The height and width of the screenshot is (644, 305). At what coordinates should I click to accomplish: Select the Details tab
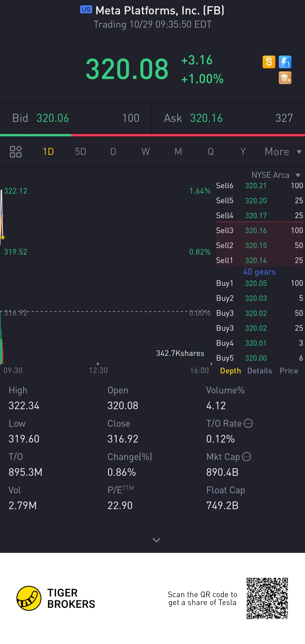(260, 371)
